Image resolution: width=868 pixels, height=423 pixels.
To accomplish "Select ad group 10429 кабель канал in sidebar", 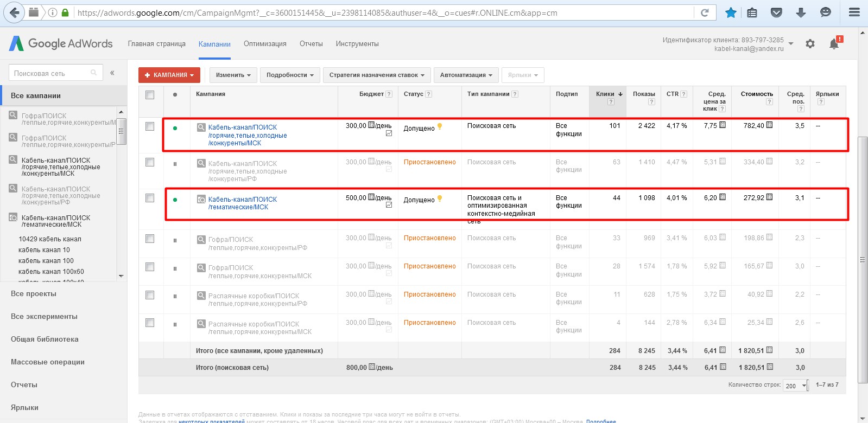I will (x=50, y=239).
